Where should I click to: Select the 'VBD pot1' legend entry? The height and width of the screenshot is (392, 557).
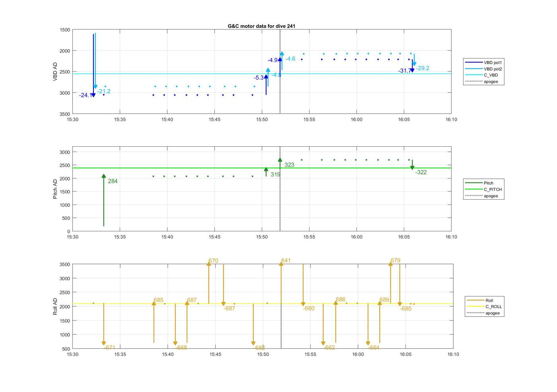pos(483,62)
